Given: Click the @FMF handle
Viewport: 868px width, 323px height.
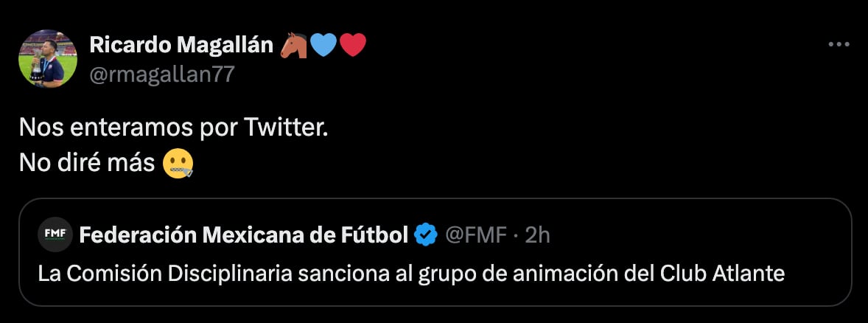Looking at the screenshot, I should click(x=475, y=235).
